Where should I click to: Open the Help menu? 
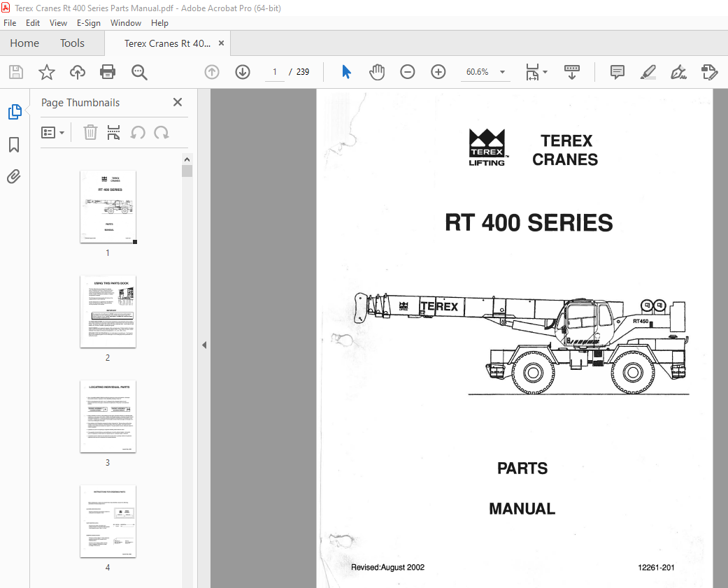[159, 23]
